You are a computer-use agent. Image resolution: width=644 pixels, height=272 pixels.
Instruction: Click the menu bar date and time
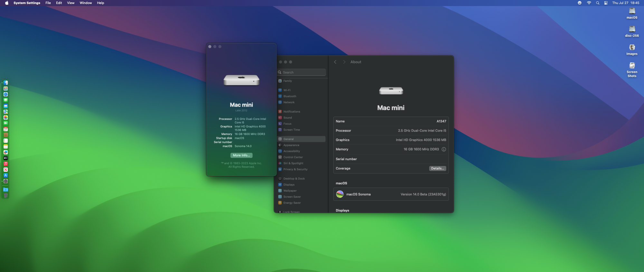click(x=626, y=3)
